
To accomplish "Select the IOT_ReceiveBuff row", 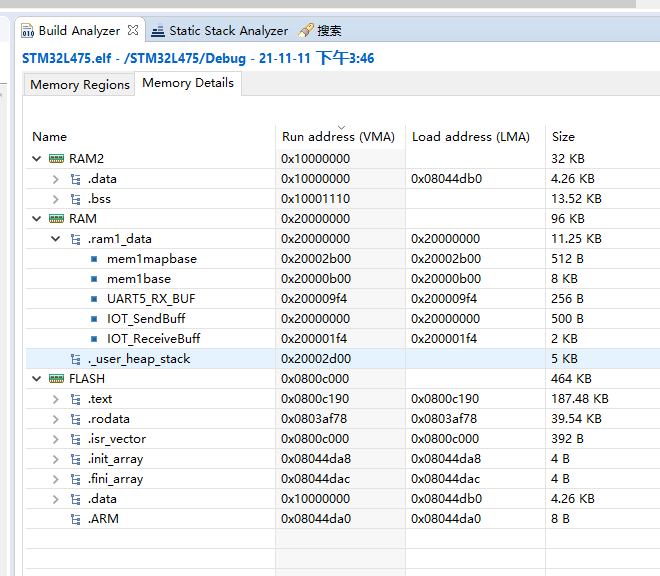I will pos(343,339).
